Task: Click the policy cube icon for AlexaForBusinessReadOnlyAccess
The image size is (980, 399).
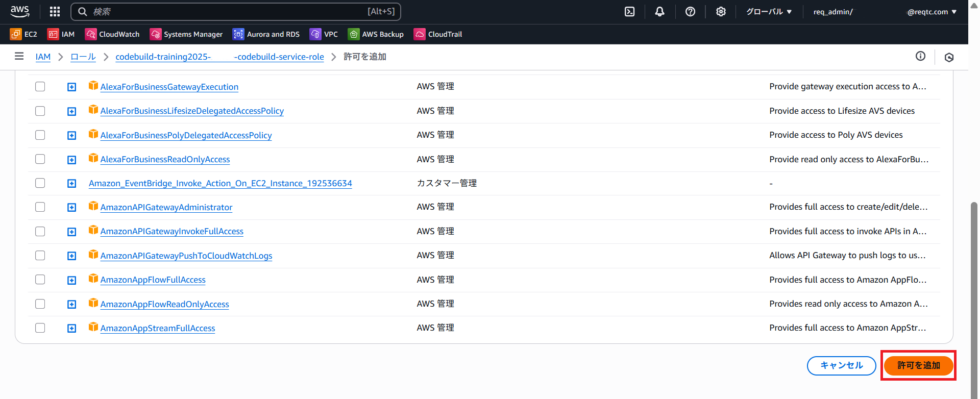Action: [93, 158]
